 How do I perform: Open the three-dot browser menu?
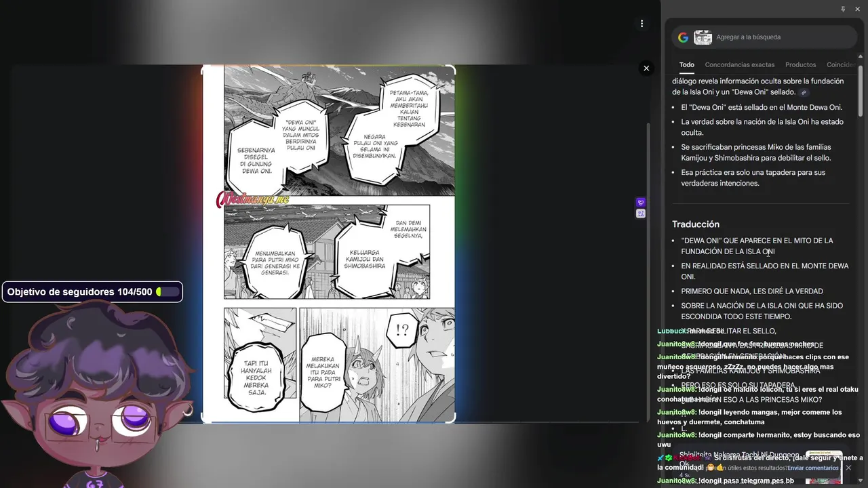642,24
